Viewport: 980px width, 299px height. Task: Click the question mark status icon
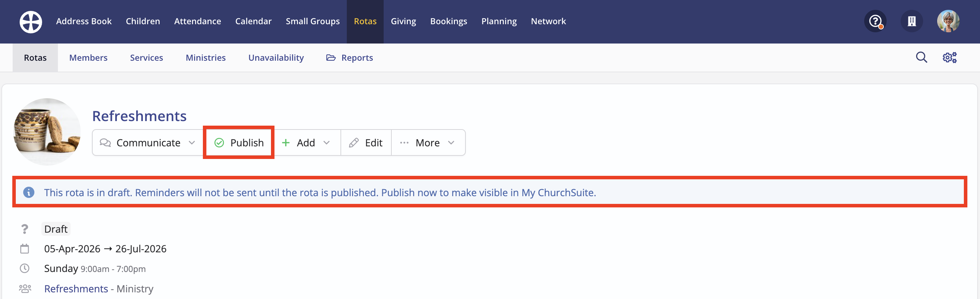point(25,229)
